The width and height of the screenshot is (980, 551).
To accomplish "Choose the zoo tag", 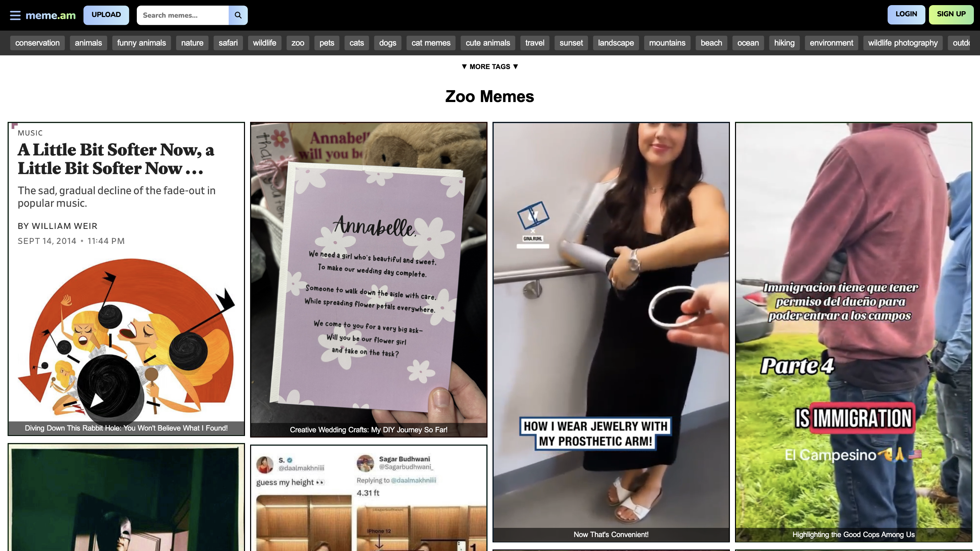I will point(297,43).
